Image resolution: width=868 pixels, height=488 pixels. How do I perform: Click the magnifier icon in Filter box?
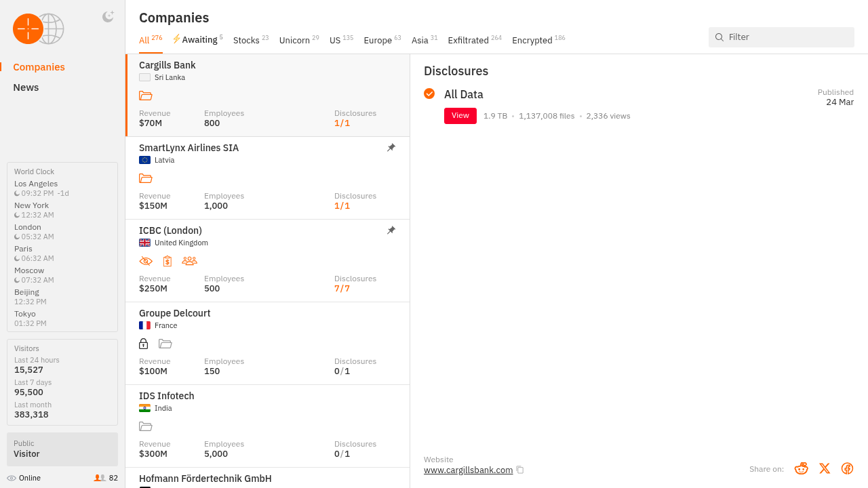719,37
